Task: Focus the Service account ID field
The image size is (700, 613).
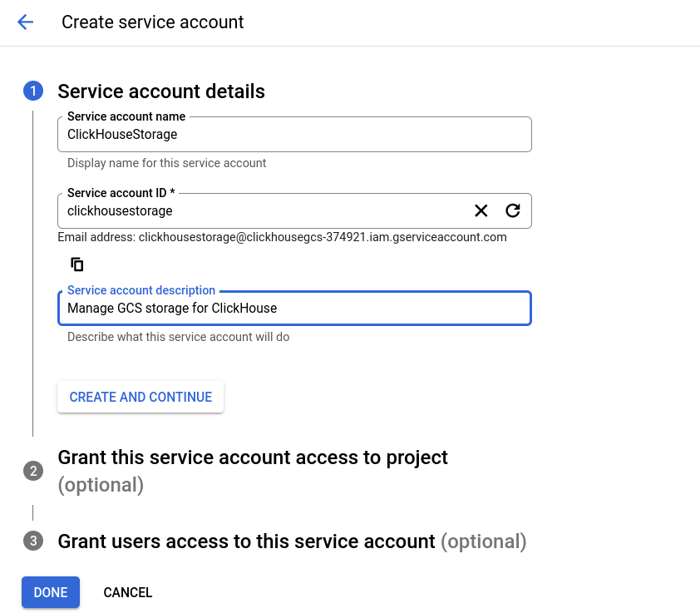Action: (249, 210)
